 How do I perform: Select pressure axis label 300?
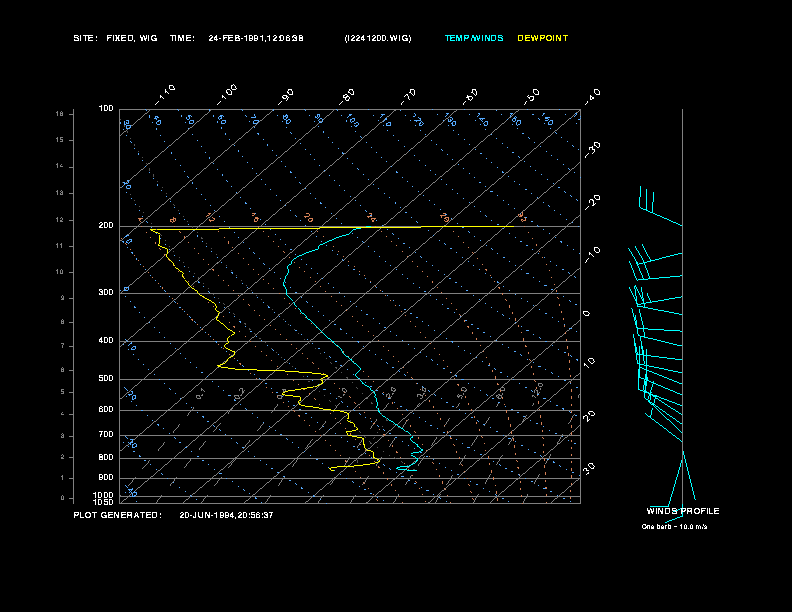pos(106,292)
